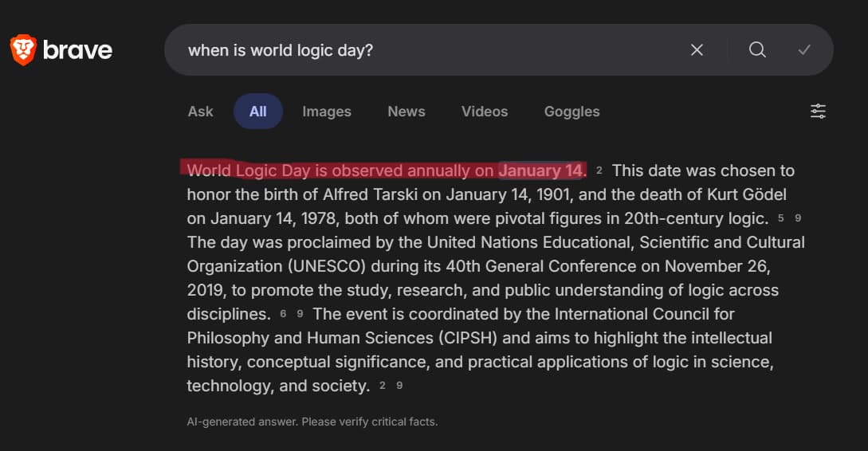
Task: Click the Brave lion logo
Action: 23,50
